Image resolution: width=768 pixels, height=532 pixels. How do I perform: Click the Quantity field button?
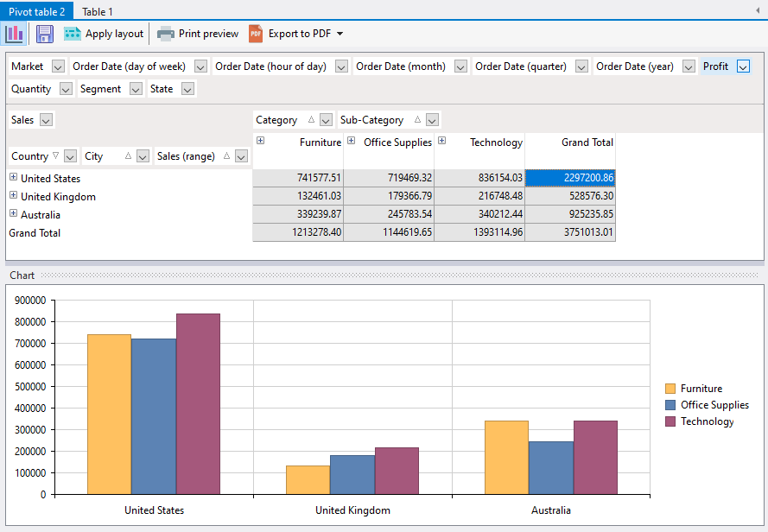pyautogui.click(x=31, y=89)
